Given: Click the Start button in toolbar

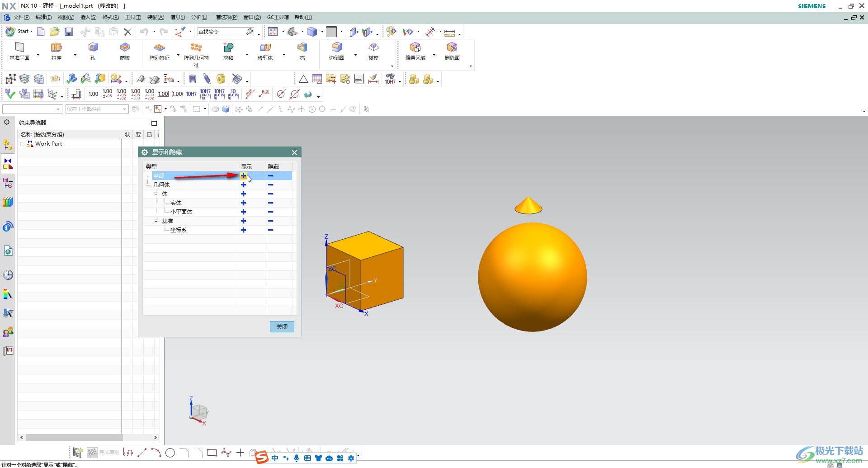Looking at the screenshot, I should [x=19, y=32].
